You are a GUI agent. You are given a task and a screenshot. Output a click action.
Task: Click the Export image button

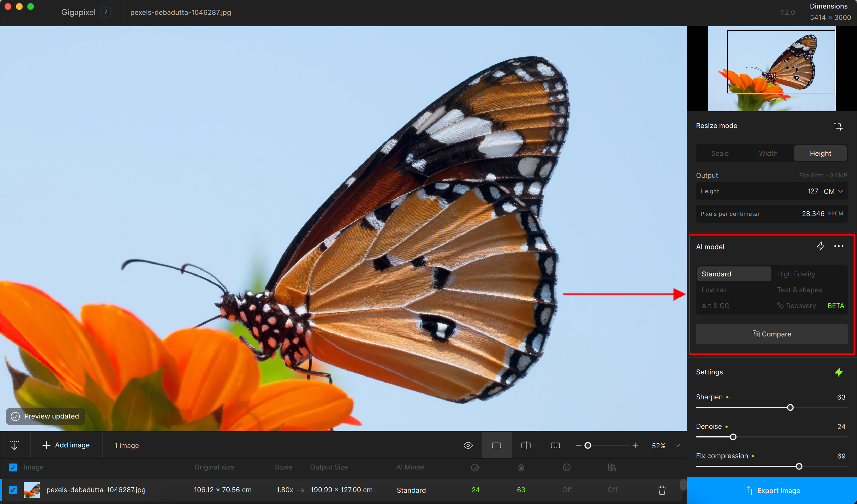pyautogui.click(x=772, y=490)
